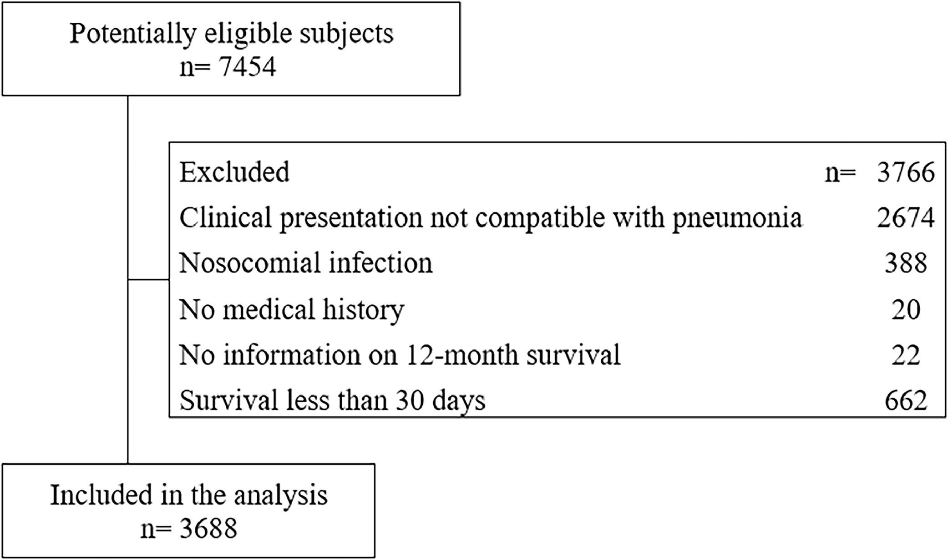Screen dimensions: 948x560
Task: Select the number 2674
Action: [x=906, y=218]
